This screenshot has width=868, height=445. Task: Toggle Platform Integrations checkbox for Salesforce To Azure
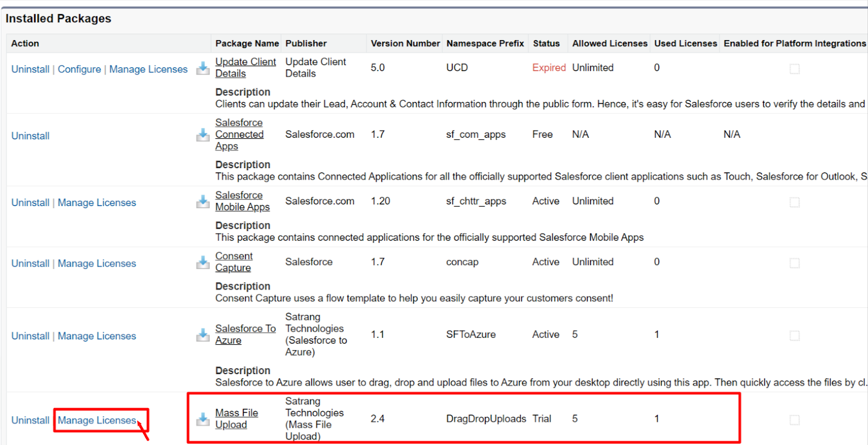795,336
